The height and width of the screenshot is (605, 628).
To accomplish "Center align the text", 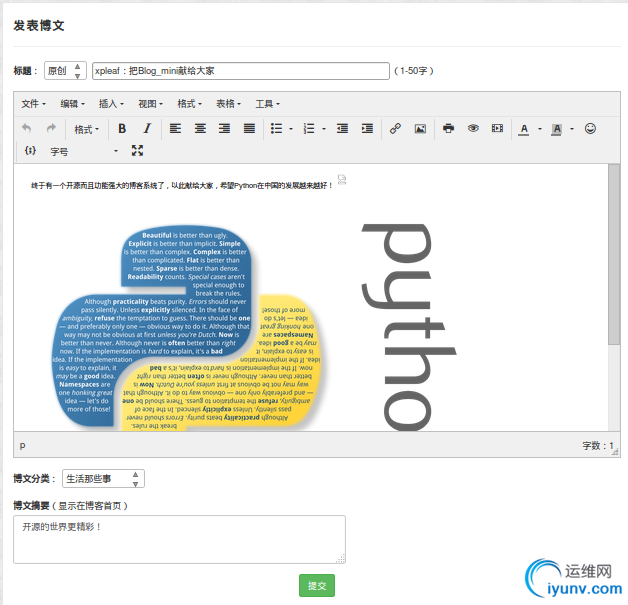I will click(200, 129).
